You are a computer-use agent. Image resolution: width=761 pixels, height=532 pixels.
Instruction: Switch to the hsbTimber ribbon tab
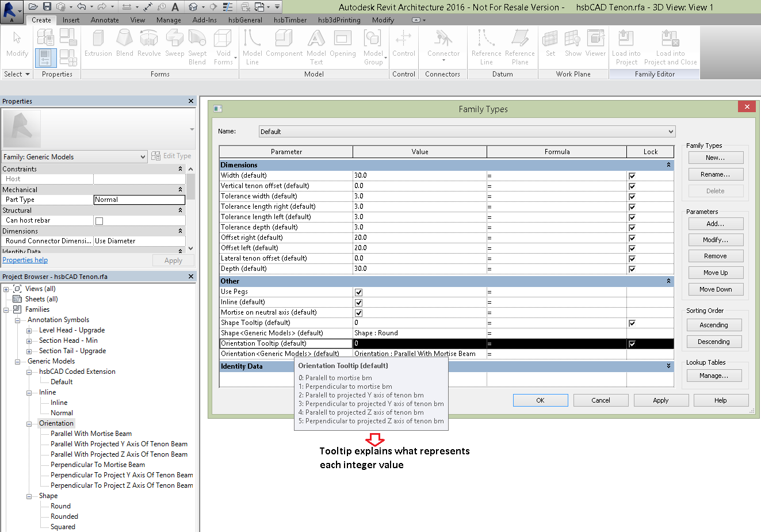(x=290, y=19)
